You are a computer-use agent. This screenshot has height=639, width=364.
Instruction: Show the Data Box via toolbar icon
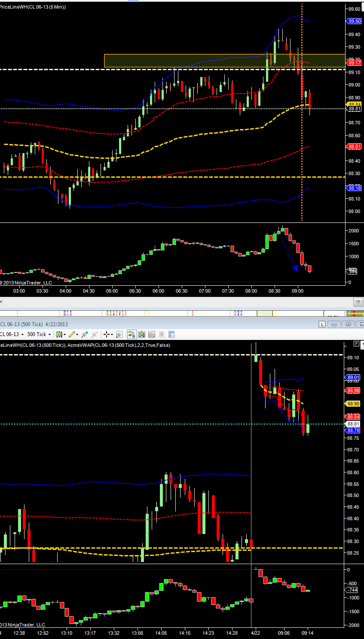pyautogui.click(x=119, y=334)
